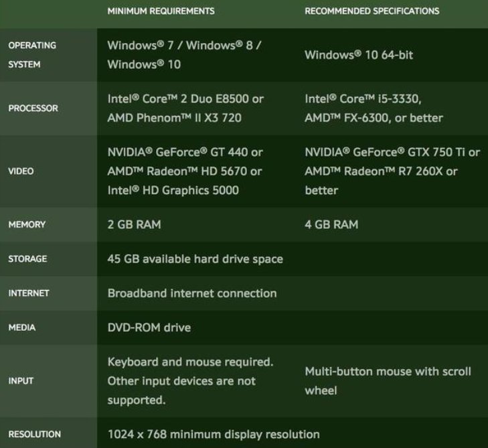488x448 pixels.
Task: Select the Storage row label
Action: click(x=28, y=259)
